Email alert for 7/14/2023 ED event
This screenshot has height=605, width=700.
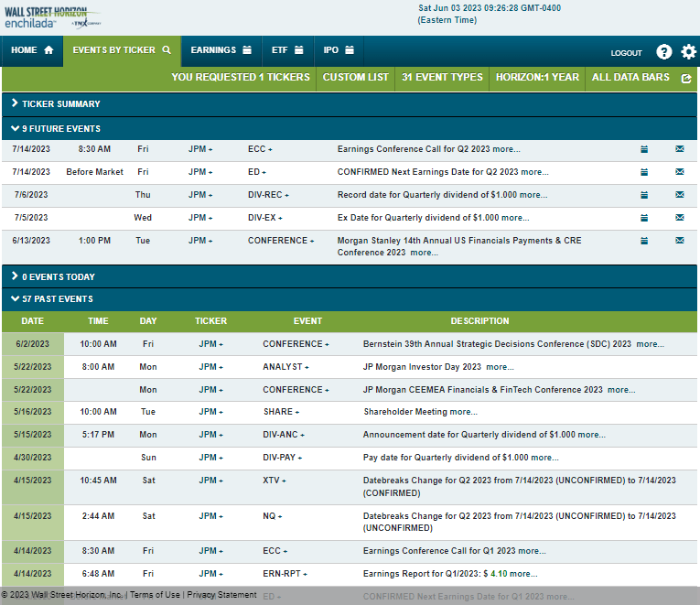coord(680,171)
